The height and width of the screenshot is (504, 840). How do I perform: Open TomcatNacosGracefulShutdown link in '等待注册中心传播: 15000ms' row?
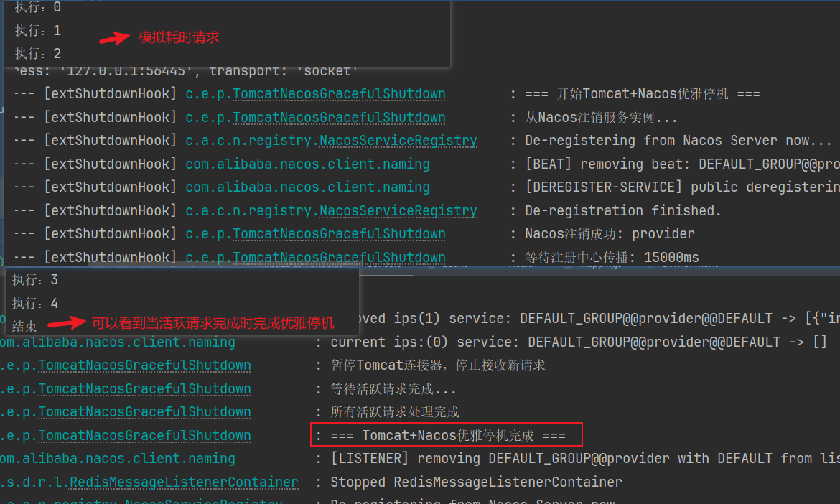(339, 258)
